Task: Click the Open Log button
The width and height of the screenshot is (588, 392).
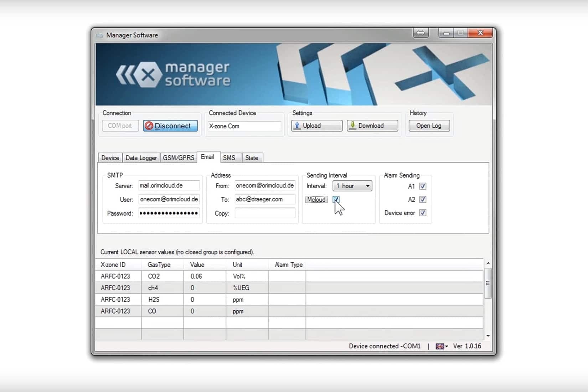Action: click(x=429, y=126)
